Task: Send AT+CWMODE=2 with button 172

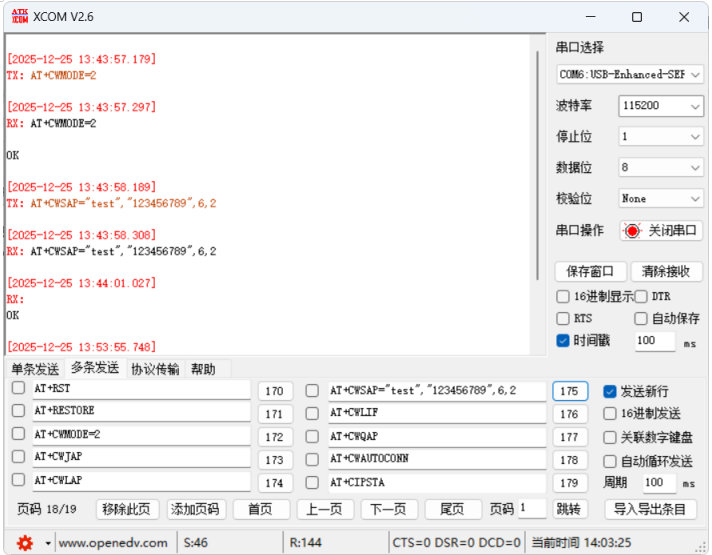Action: point(275,437)
